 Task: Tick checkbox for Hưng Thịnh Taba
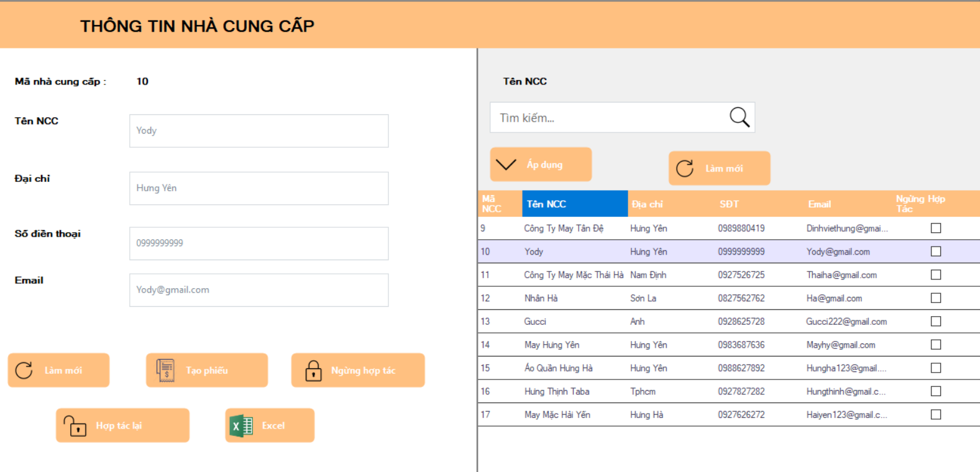(936, 391)
